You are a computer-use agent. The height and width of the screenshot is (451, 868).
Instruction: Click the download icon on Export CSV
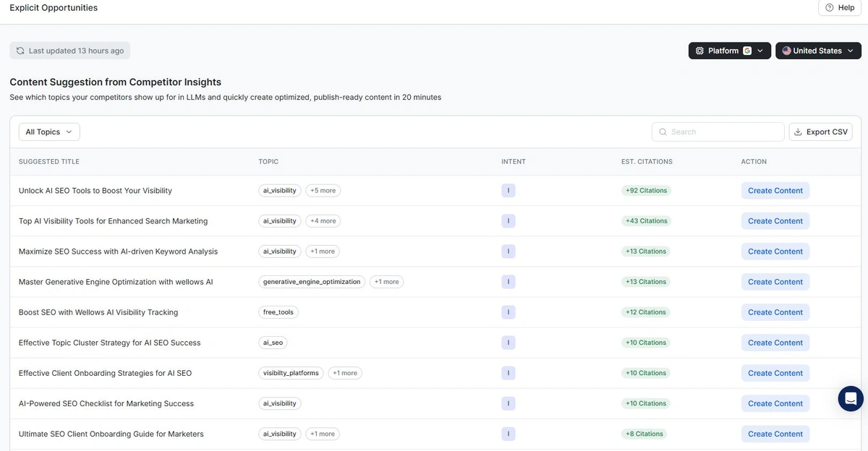(799, 132)
